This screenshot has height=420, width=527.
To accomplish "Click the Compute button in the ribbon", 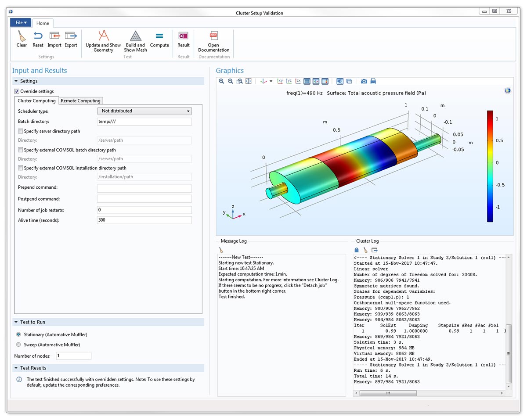I will pyautogui.click(x=159, y=39).
